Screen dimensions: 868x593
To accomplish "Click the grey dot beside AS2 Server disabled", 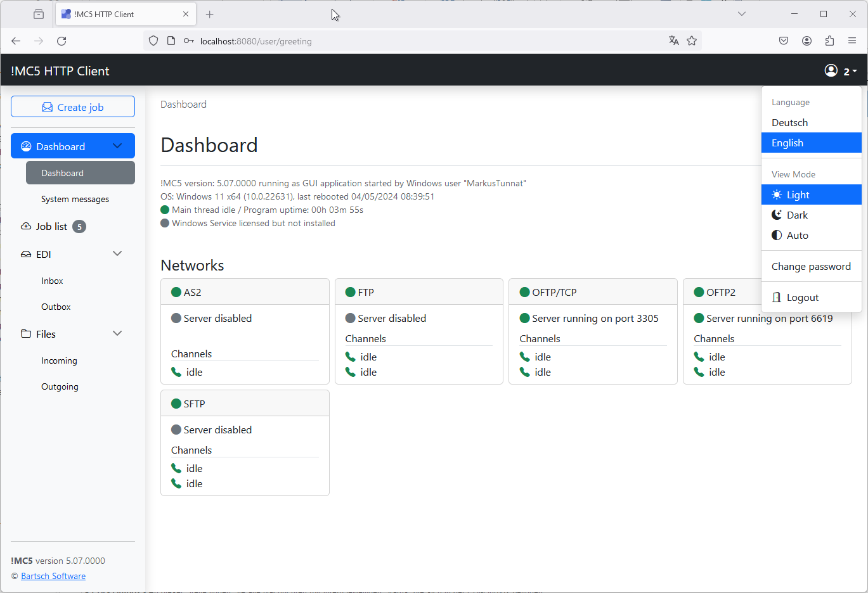I will pos(176,318).
